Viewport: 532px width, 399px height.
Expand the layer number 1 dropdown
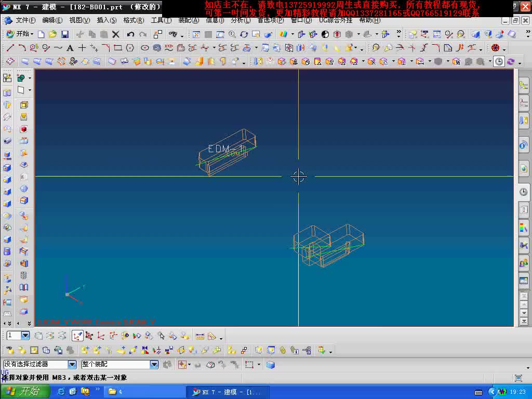coord(25,336)
